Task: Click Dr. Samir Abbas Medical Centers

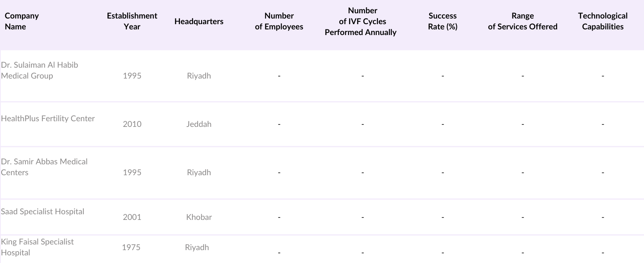Action: coord(44,167)
